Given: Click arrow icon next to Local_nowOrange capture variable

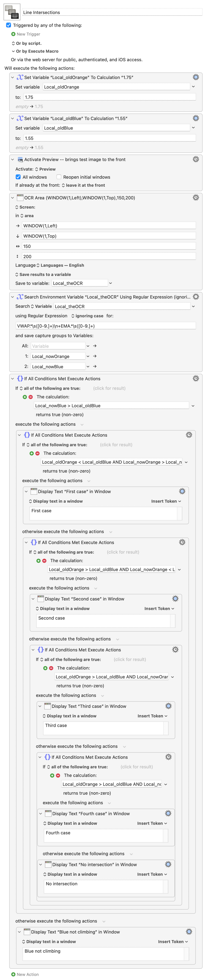Looking at the screenshot, I should point(94,356).
